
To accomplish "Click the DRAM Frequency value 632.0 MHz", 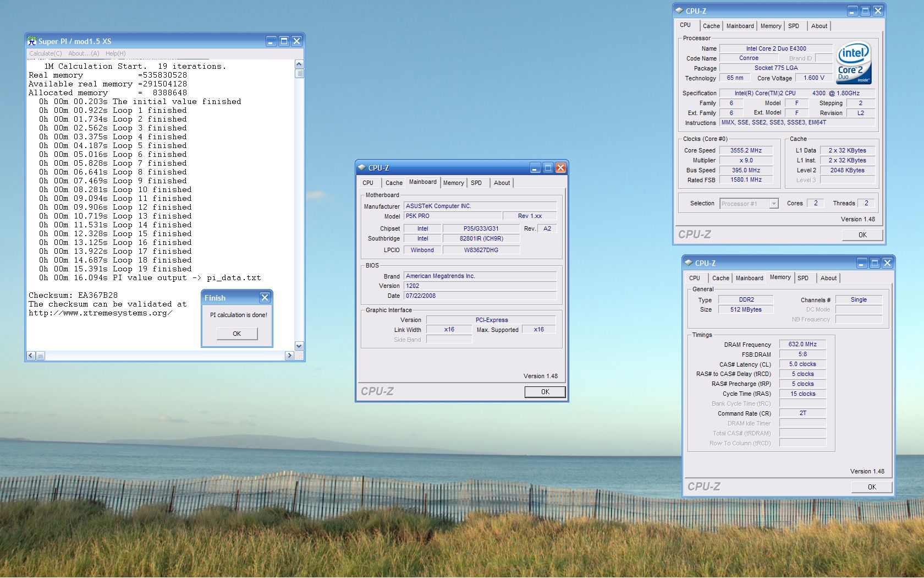I will click(x=802, y=344).
